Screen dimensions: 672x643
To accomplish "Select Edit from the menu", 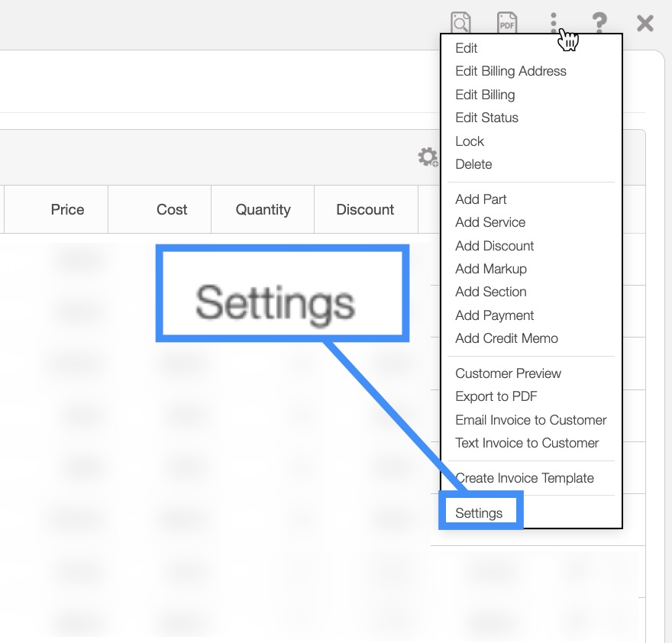I will pyautogui.click(x=466, y=48).
